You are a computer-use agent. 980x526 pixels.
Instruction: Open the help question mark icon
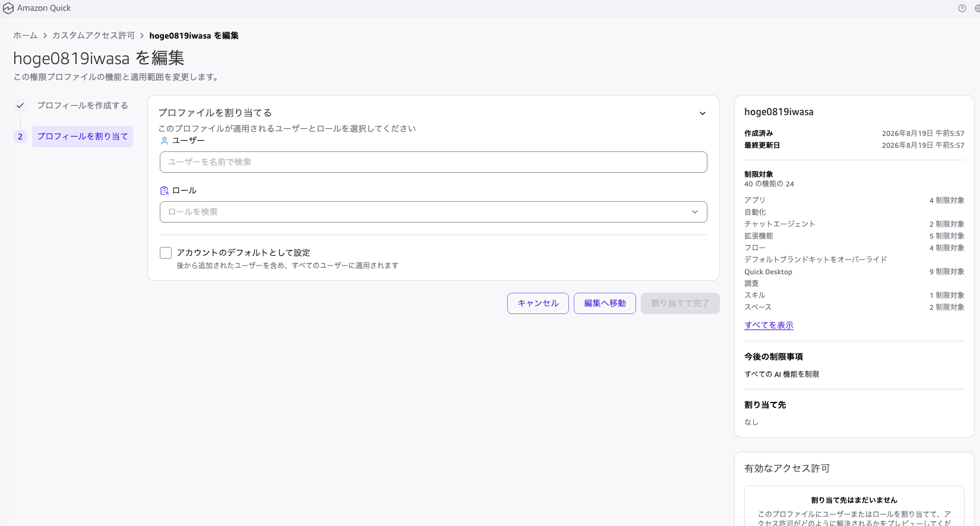[962, 8]
